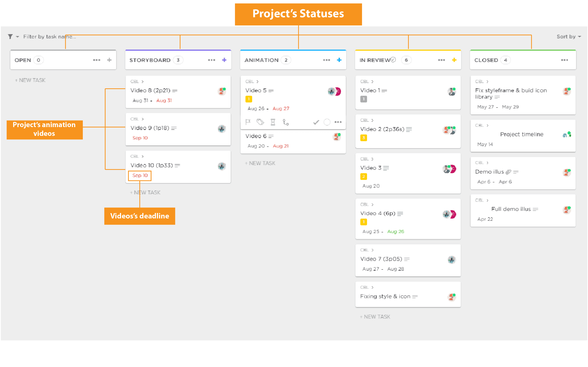Open the Video 7 (3p05) task

[x=381, y=259]
